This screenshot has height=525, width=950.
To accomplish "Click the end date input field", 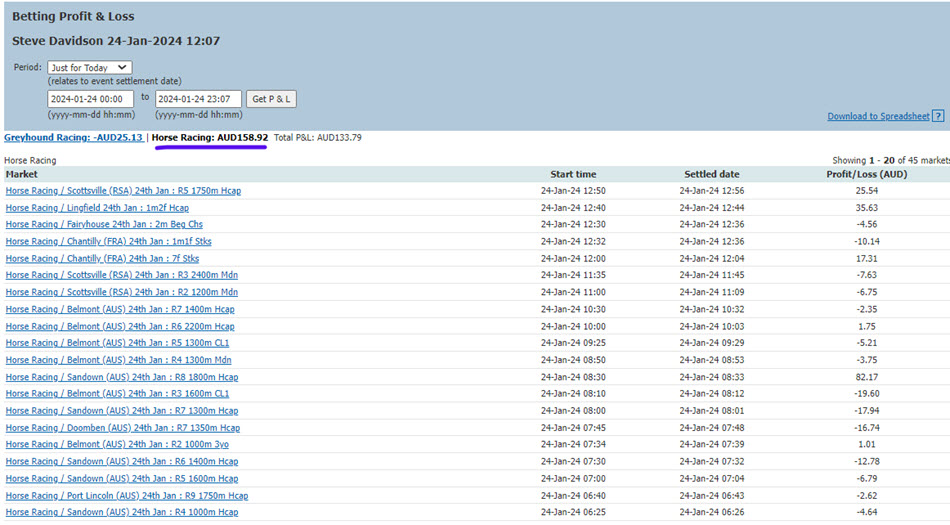I will pyautogui.click(x=198, y=99).
